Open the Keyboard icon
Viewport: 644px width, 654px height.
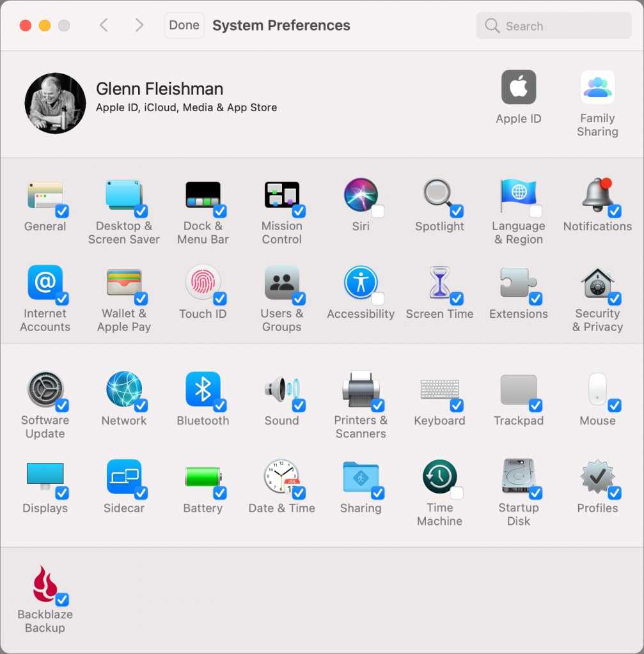coord(439,389)
